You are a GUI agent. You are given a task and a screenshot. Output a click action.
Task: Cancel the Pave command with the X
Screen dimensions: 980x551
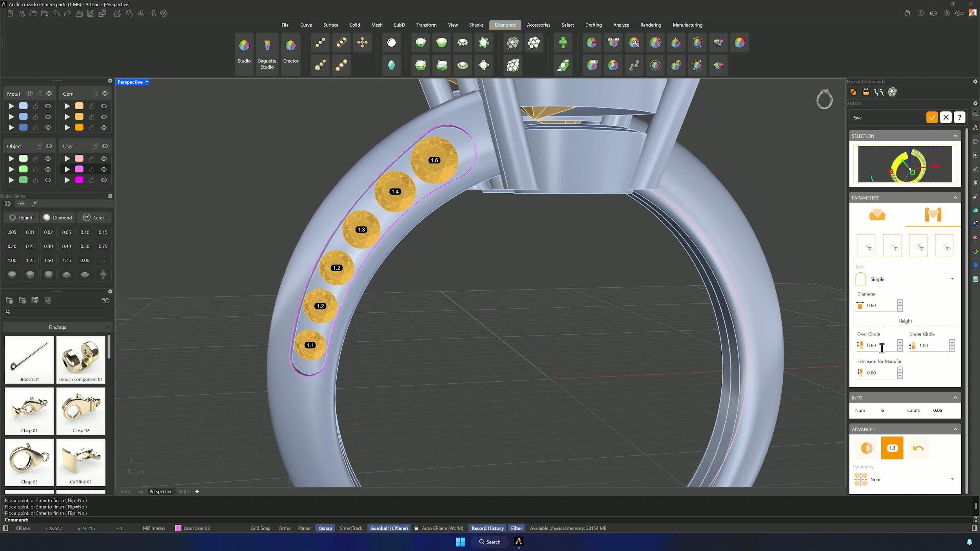946,118
